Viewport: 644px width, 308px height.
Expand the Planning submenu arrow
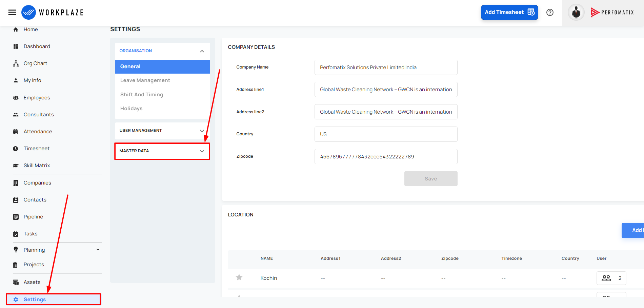click(98, 250)
